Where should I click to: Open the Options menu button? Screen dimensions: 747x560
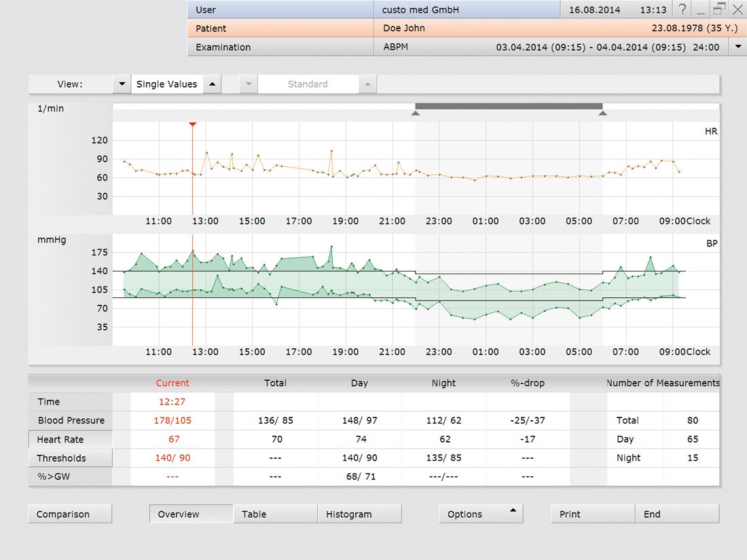pyautogui.click(x=481, y=514)
